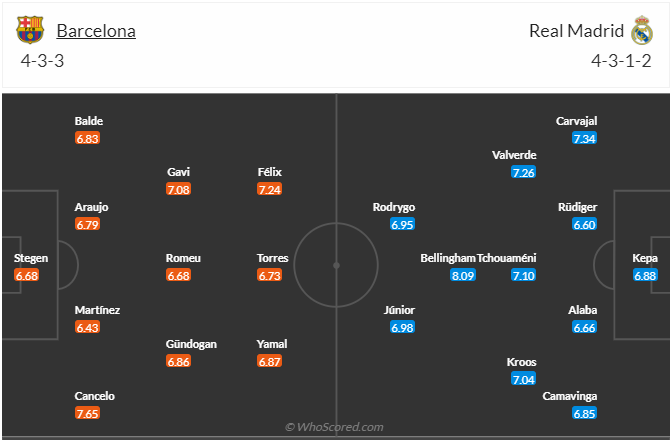Screen dimensions: 671x440
Task: Click Cancelo's 7.65 rating badge
Action: pos(88,412)
